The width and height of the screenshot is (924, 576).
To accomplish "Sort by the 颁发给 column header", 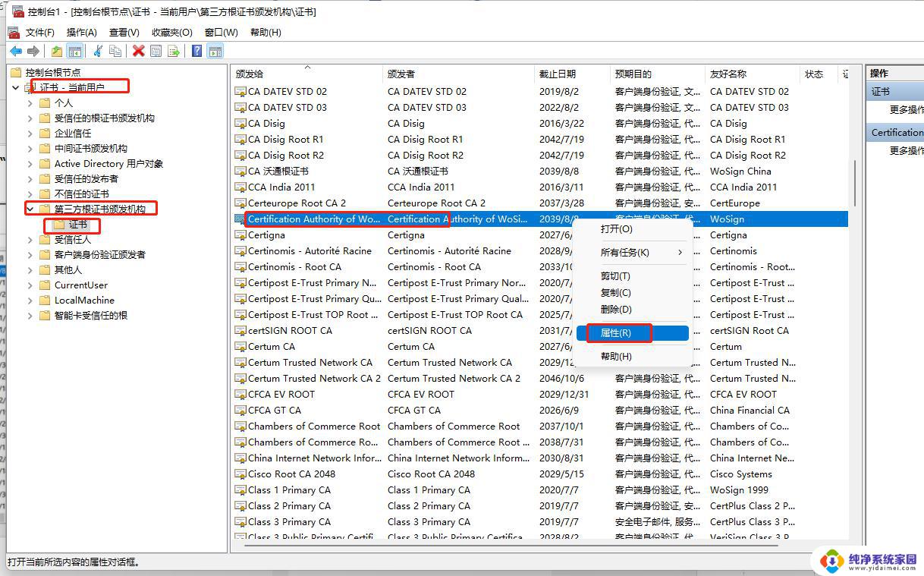I will point(307,74).
